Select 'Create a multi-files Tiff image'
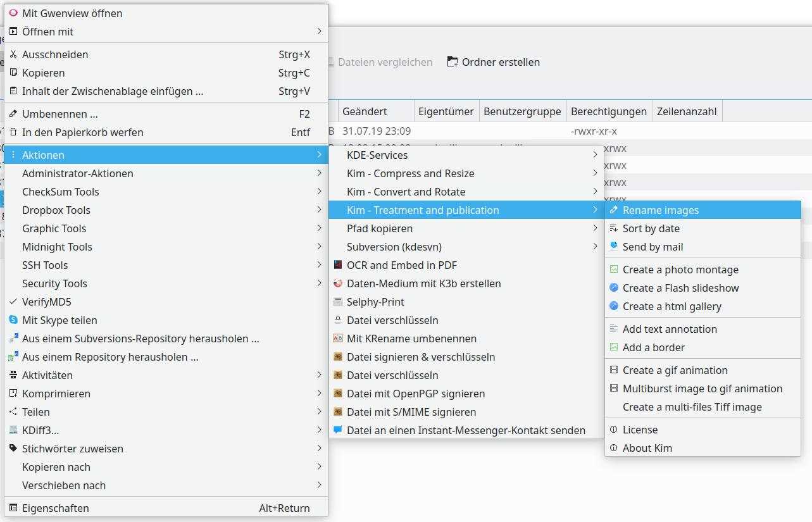Screen dimensions: 812x522 click(703, 407)
